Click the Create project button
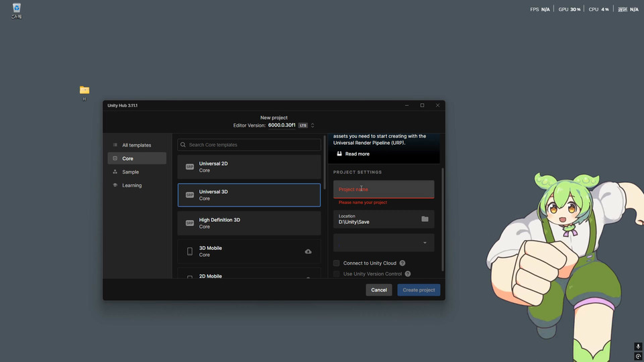Screen dimensions: 644x362 coord(419,290)
